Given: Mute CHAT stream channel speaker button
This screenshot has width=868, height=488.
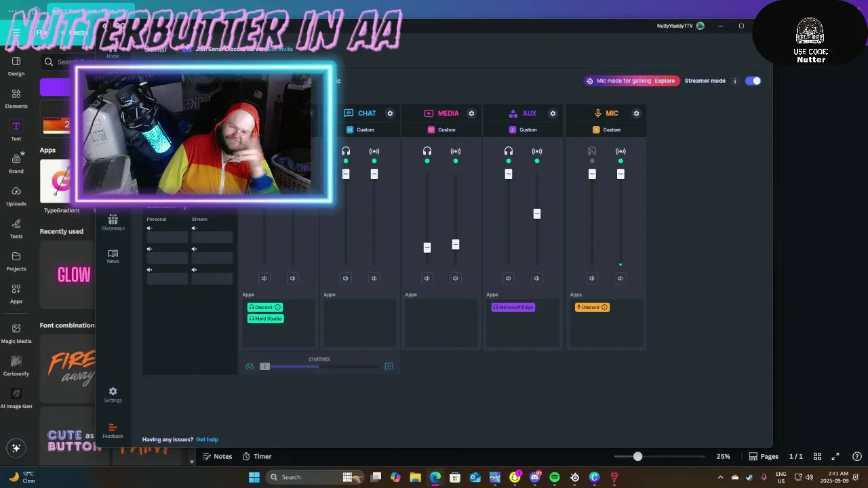Looking at the screenshot, I should tap(374, 278).
